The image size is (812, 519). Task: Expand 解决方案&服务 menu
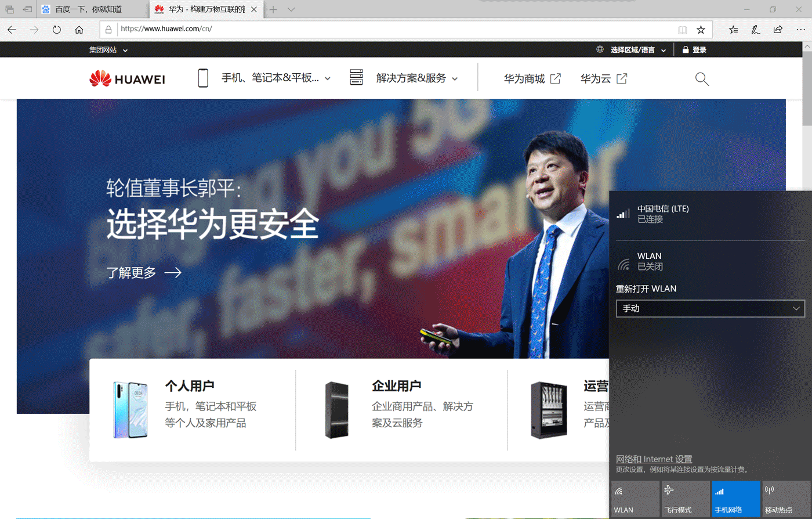point(417,78)
